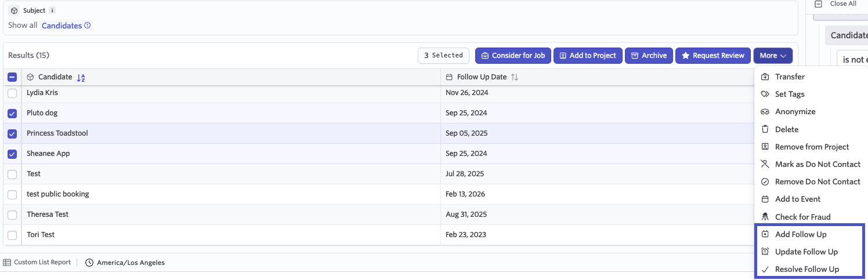The height and width of the screenshot is (280, 868).
Task: Choose Remove from Project
Action: [x=812, y=147]
